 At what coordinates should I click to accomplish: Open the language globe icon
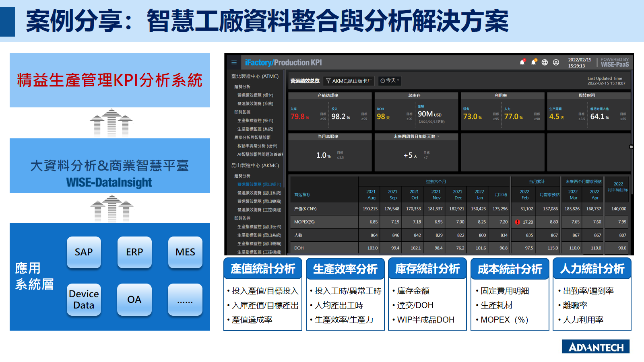point(545,62)
